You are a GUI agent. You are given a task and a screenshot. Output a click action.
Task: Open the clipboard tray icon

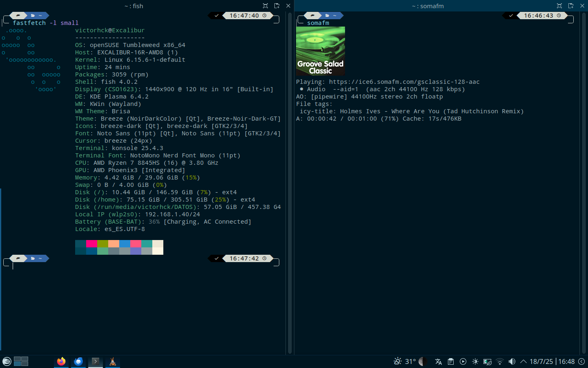pos(451,361)
